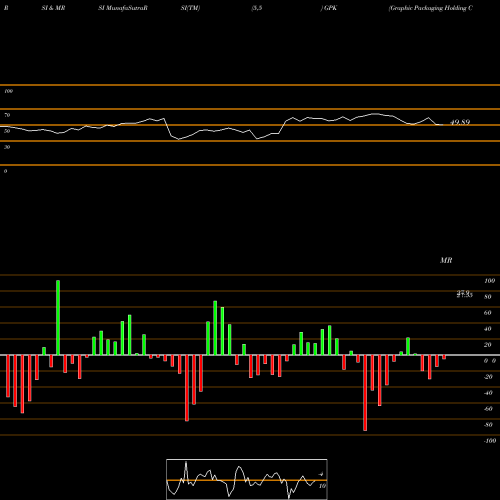Click MR axis label 80

tap(488, 297)
